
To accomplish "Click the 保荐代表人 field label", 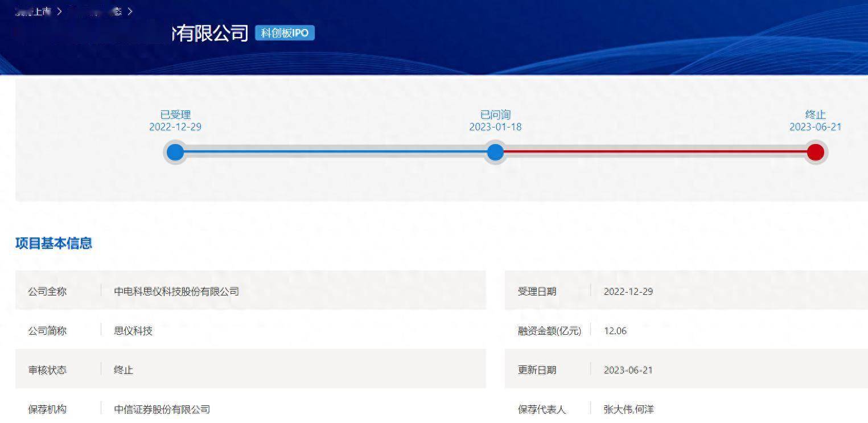I will tap(542, 409).
